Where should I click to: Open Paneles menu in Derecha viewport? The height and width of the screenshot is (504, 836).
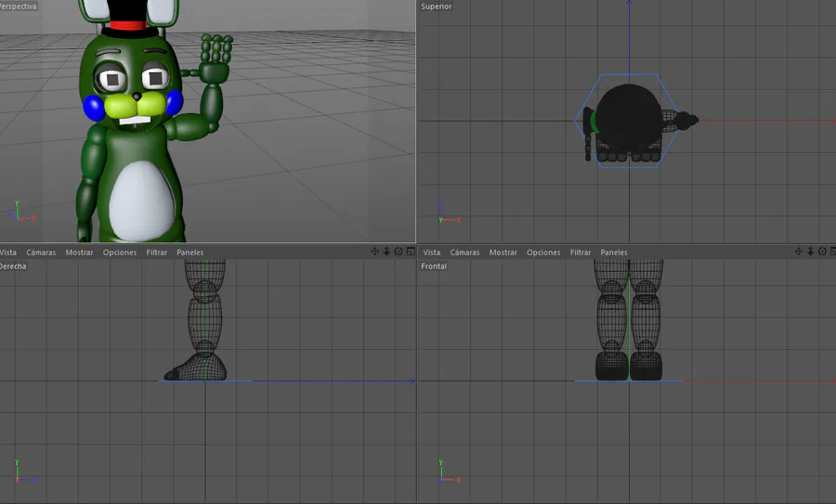(x=189, y=252)
